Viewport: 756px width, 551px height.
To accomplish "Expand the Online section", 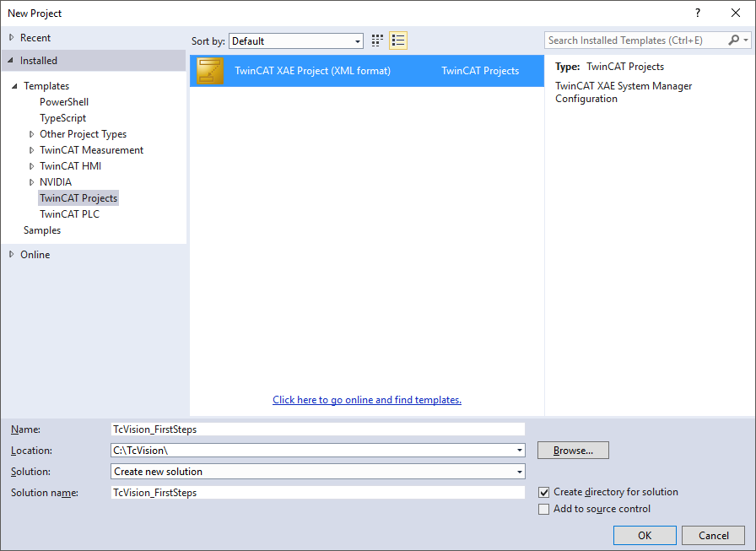I will [x=12, y=255].
